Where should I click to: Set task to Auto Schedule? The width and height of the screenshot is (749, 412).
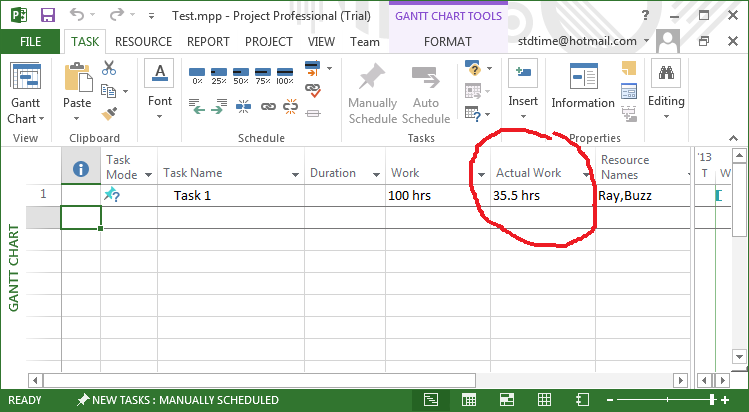(x=426, y=94)
